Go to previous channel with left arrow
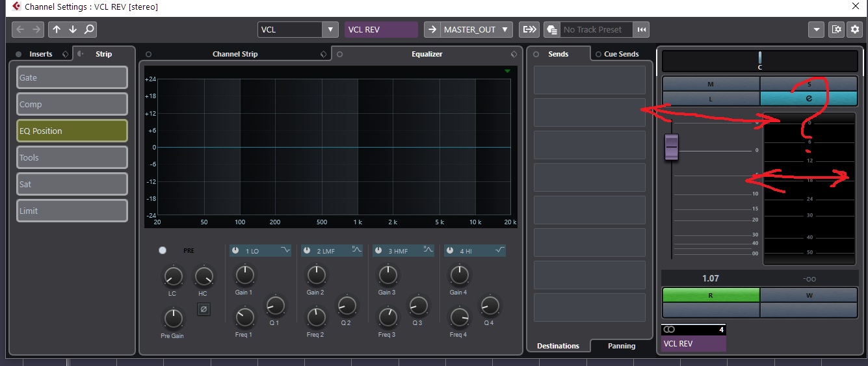 coord(20,29)
